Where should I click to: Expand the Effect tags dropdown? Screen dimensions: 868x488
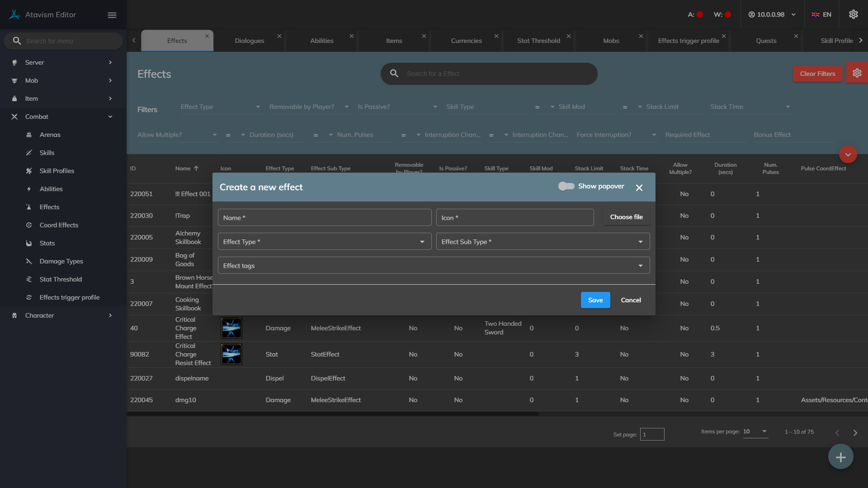tap(433, 266)
